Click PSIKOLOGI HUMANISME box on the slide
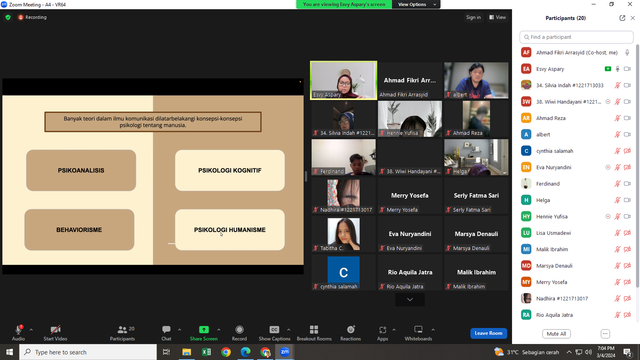640x360 pixels. pyautogui.click(x=230, y=230)
